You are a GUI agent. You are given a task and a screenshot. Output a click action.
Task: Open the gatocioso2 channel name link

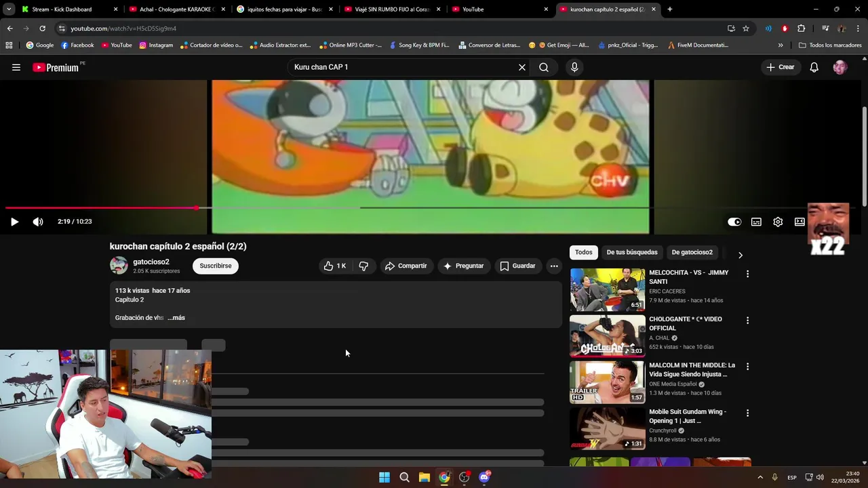[151, 262]
